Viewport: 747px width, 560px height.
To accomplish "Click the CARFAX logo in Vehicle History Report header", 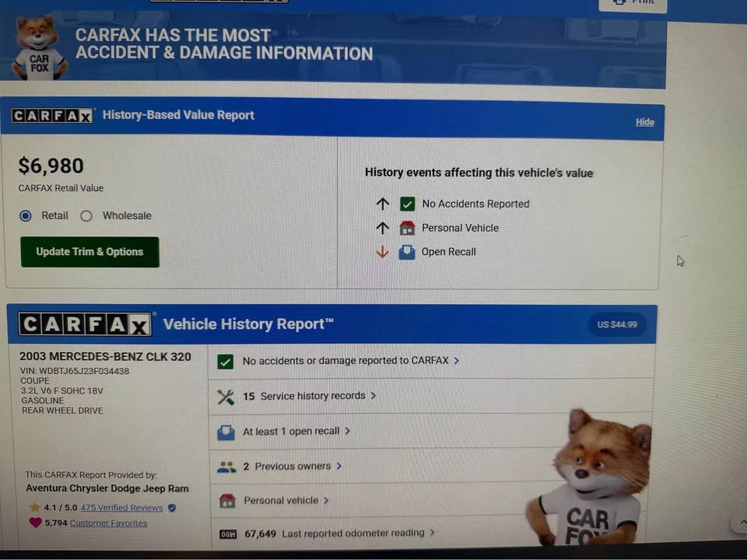I will coord(86,324).
